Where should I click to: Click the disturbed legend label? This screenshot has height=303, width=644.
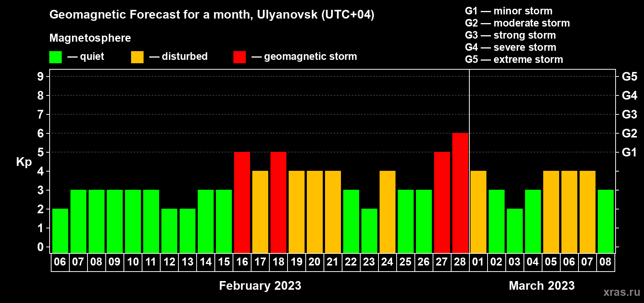pos(184,56)
